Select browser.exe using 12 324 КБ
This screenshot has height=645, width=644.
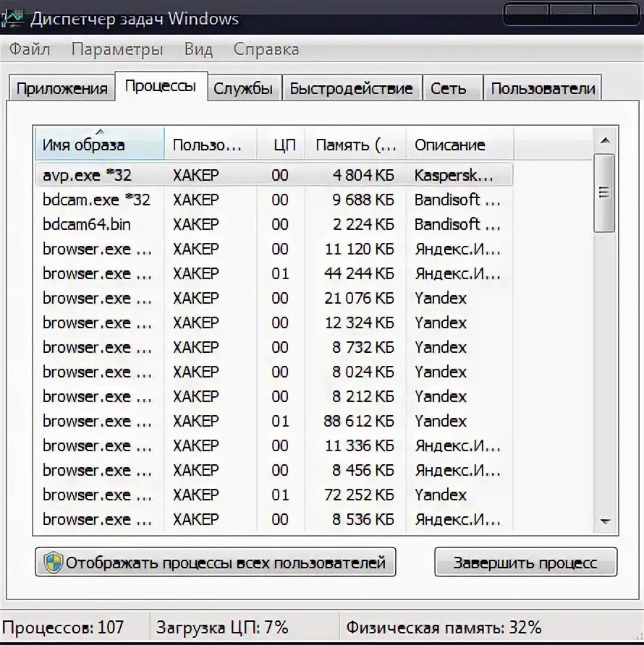274,323
